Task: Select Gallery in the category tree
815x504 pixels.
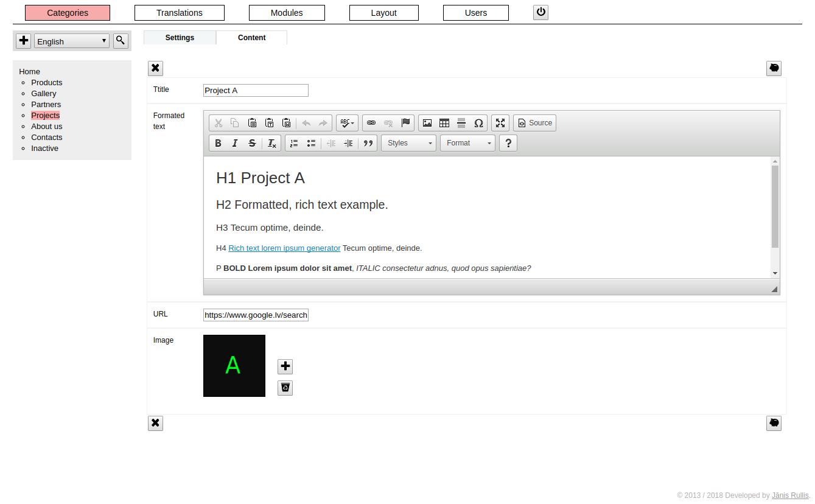Action: pos(44,94)
